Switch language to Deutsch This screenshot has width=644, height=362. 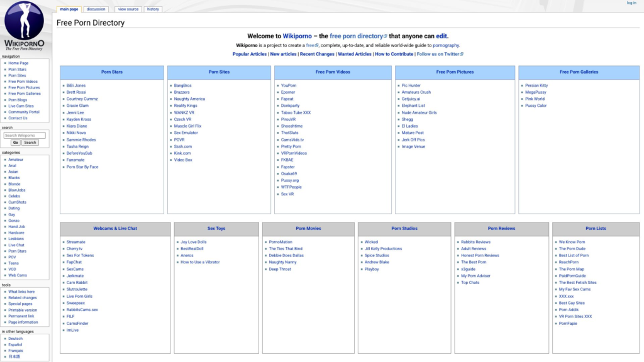pos(16,339)
